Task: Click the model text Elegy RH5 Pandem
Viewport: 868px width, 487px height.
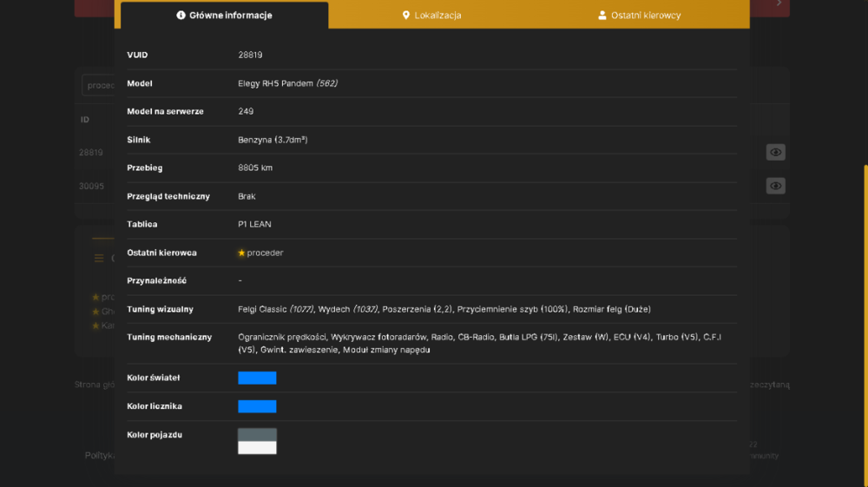Action: [x=276, y=83]
